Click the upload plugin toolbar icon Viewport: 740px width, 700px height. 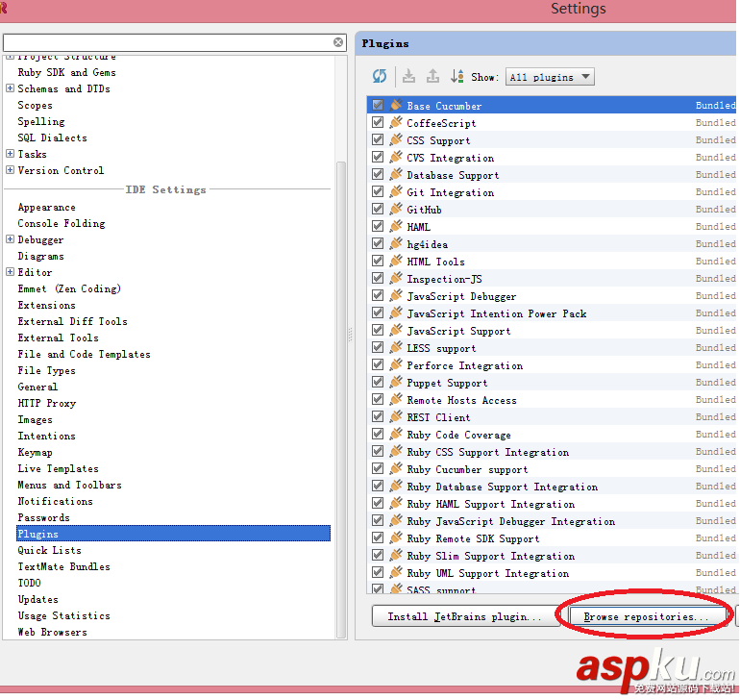[x=432, y=76]
